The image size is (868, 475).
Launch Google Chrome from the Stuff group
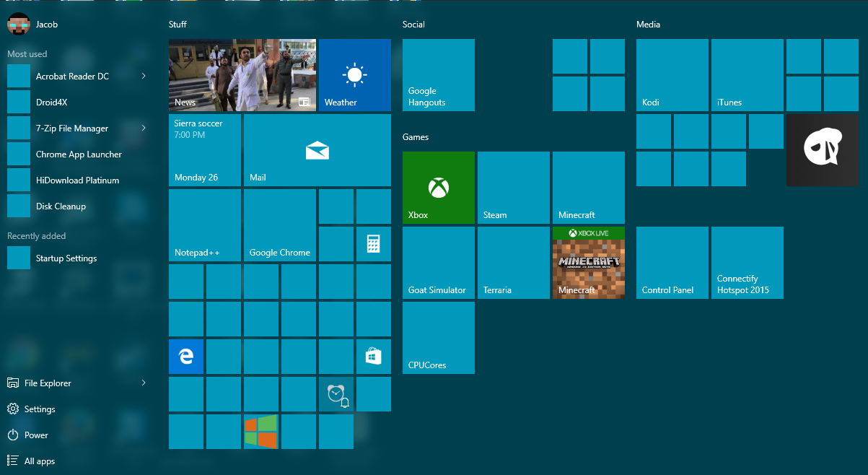[x=279, y=224]
